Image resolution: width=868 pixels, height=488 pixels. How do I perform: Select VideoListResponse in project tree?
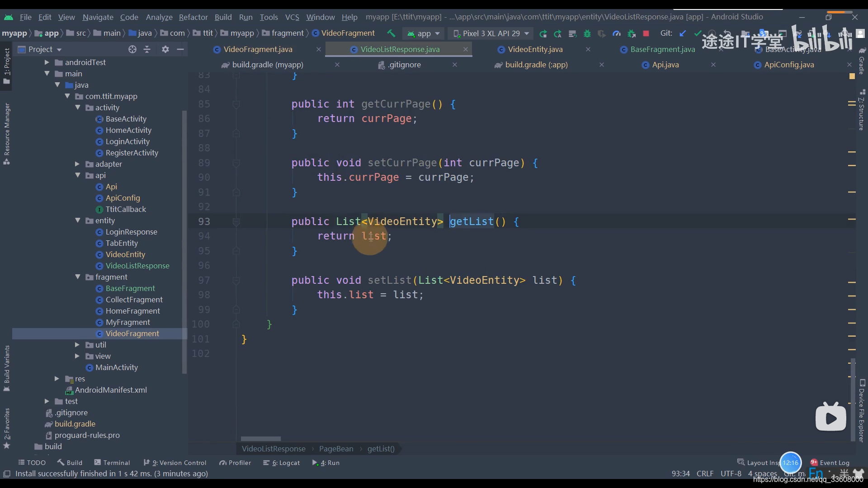pos(137,266)
